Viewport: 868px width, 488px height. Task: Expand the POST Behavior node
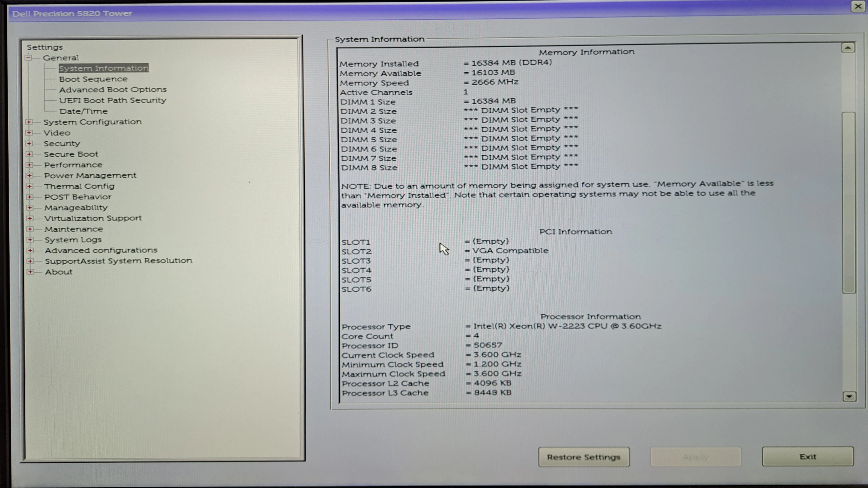(x=30, y=197)
